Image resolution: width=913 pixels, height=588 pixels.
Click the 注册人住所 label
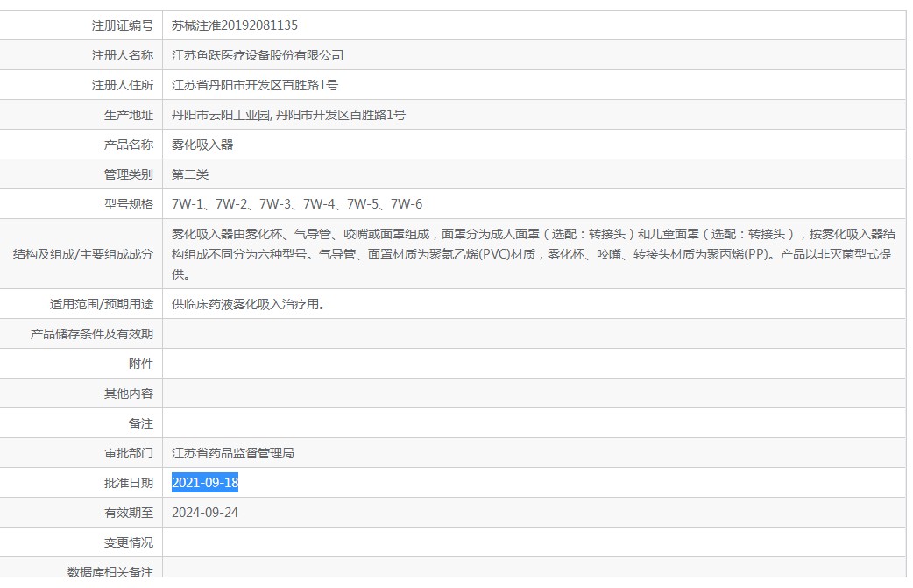[123, 85]
